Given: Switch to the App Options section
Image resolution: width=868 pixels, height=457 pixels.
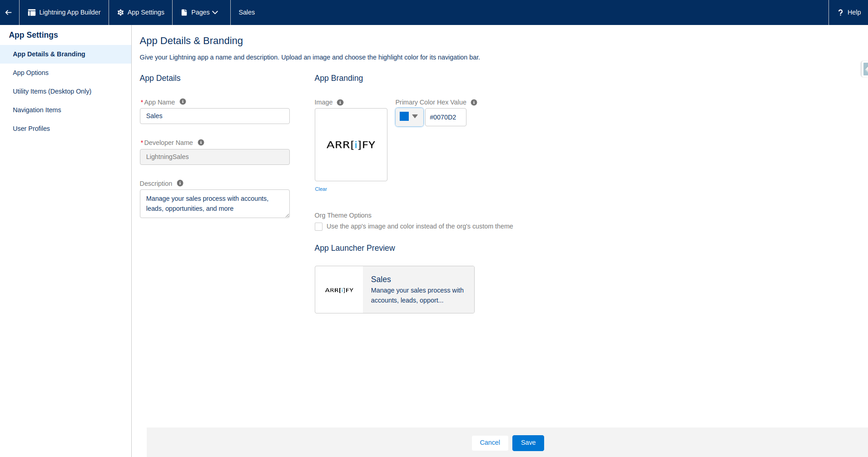Looking at the screenshot, I should [x=30, y=73].
